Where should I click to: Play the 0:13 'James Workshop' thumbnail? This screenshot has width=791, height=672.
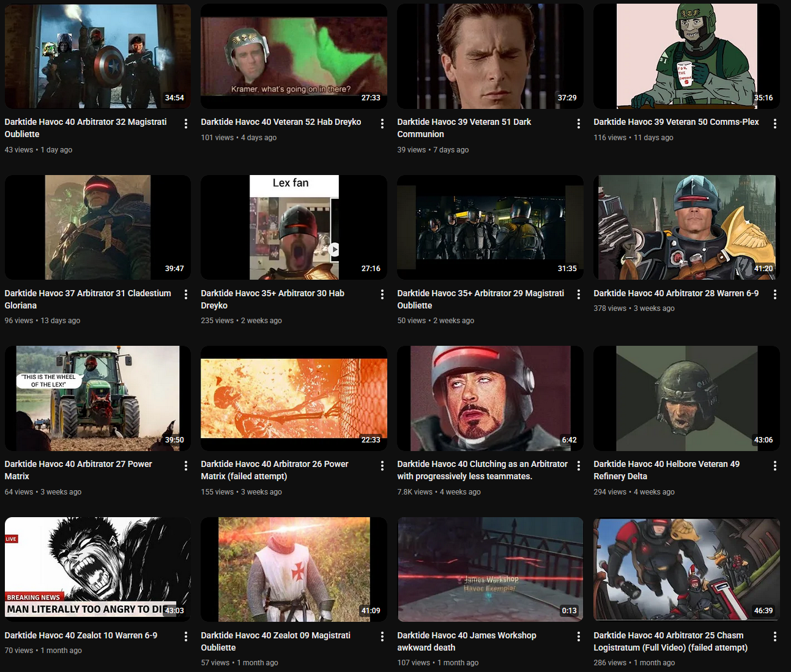click(491, 570)
